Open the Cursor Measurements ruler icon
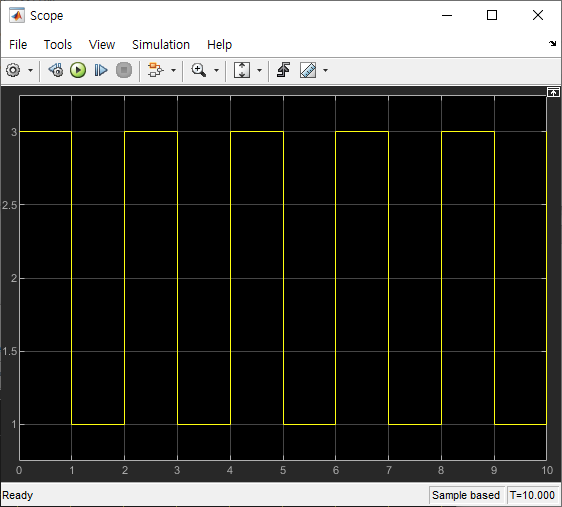 point(308,70)
